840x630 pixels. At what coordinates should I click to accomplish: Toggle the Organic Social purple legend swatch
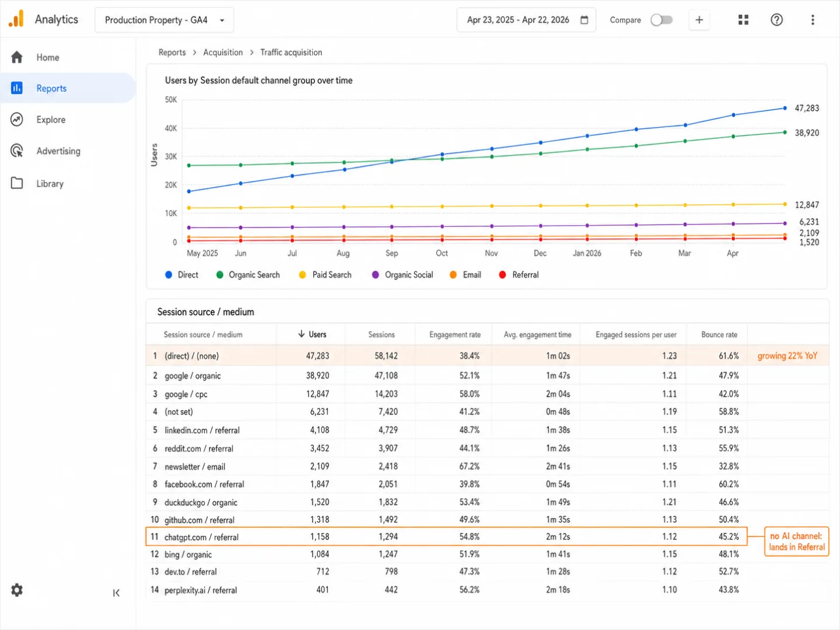point(375,275)
